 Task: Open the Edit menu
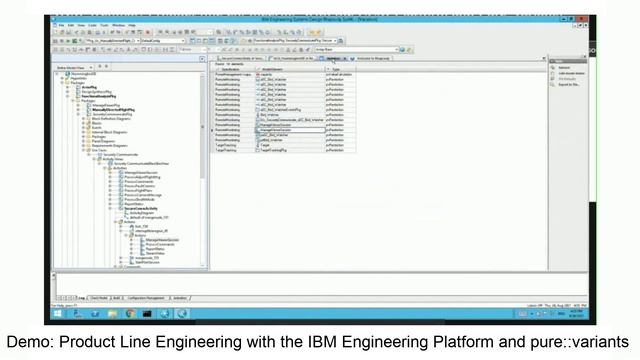(x=71, y=25)
